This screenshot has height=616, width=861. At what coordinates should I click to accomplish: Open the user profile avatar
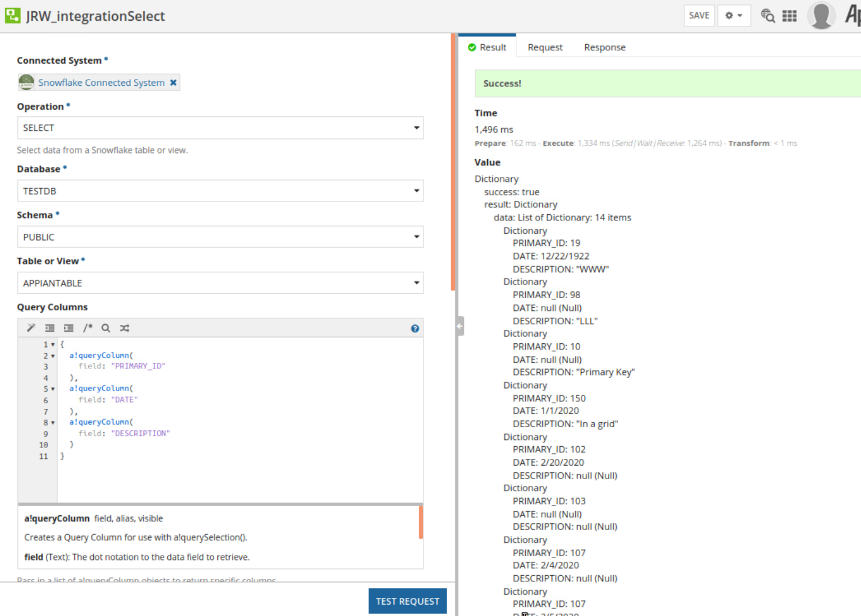click(821, 15)
